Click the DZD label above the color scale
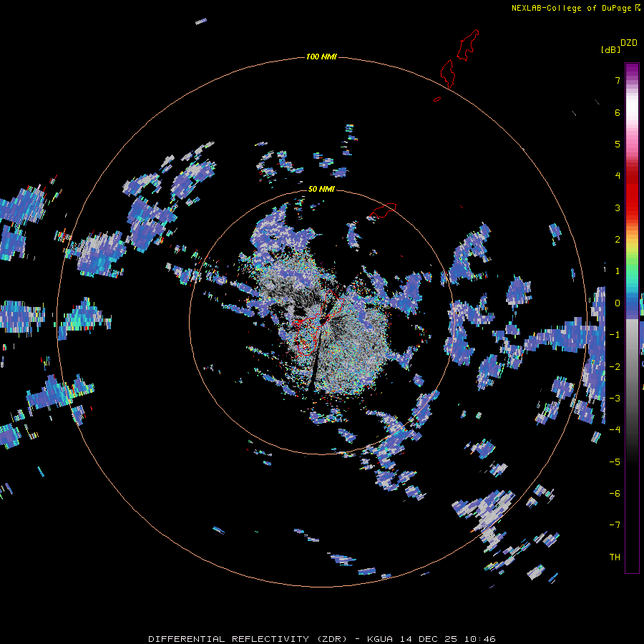 pyautogui.click(x=629, y=43)
